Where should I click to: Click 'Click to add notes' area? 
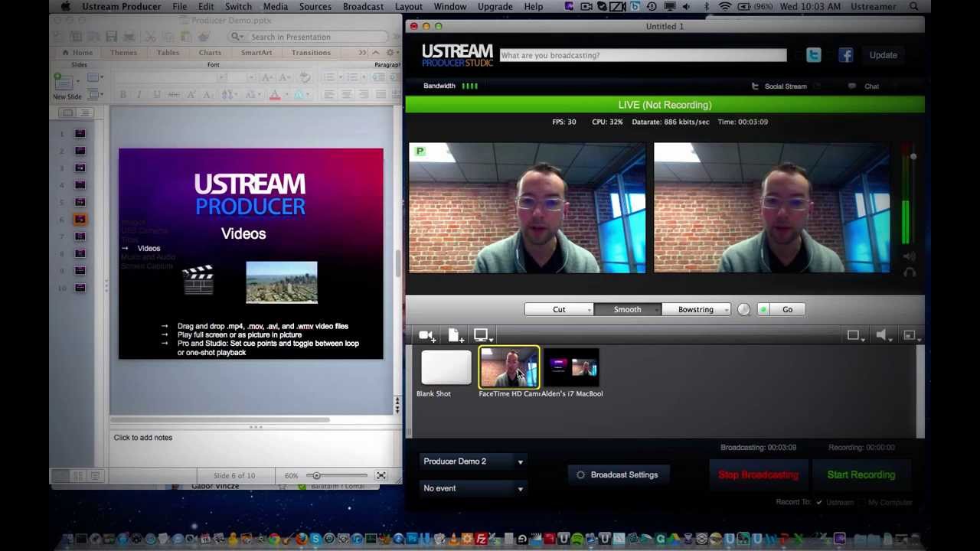point(254,449)
